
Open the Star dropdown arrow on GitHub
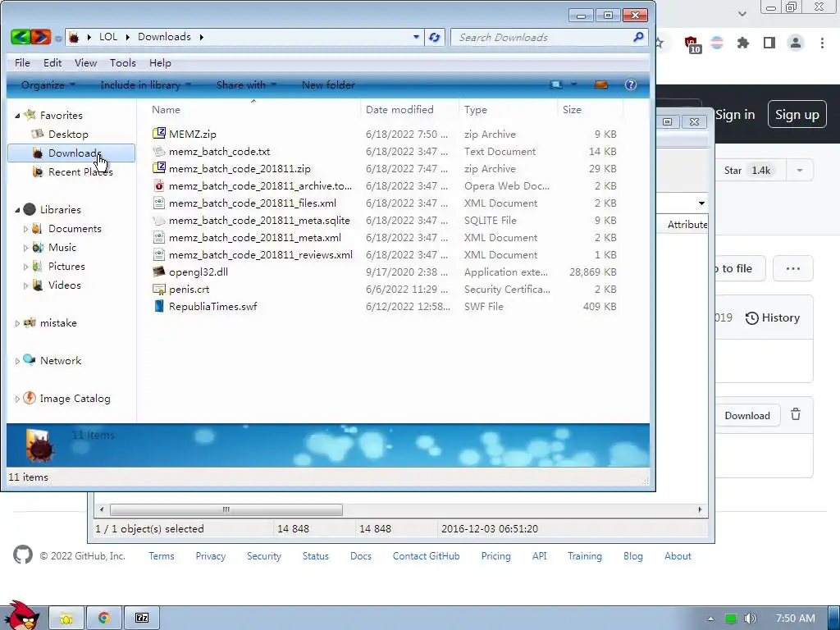click(800, 171)
